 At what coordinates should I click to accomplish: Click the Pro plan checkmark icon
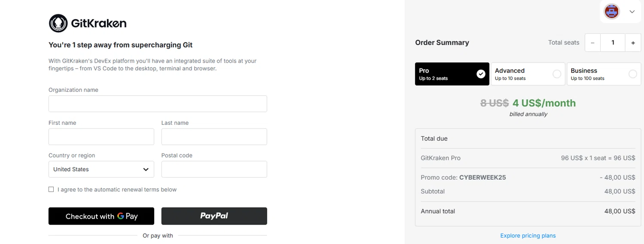(x=481, y=74)
